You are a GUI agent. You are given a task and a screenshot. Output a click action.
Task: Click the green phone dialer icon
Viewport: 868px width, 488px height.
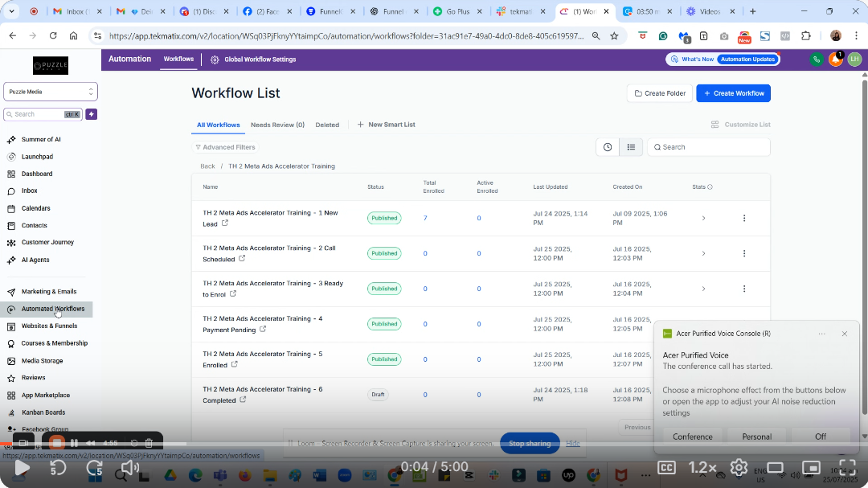(x=816, y=59)
